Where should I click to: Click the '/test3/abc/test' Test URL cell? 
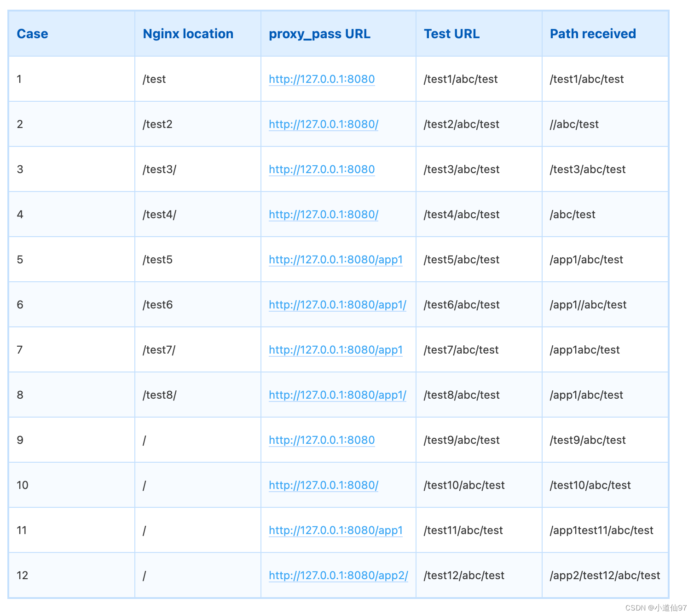(479, 169)
